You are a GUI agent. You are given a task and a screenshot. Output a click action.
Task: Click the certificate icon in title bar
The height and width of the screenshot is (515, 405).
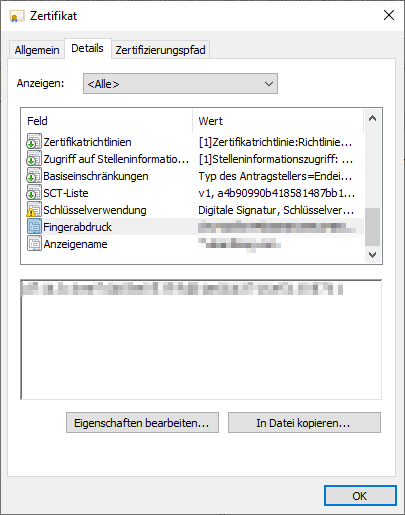(x=17, y=16)
